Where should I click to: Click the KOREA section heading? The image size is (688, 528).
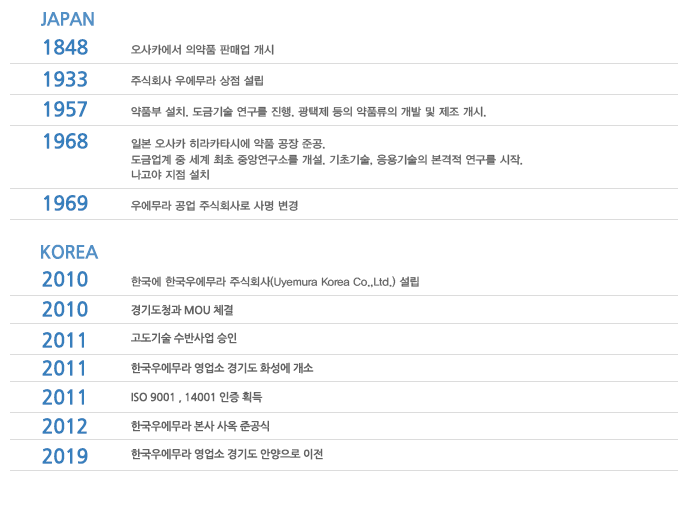[x=69, y=252]
